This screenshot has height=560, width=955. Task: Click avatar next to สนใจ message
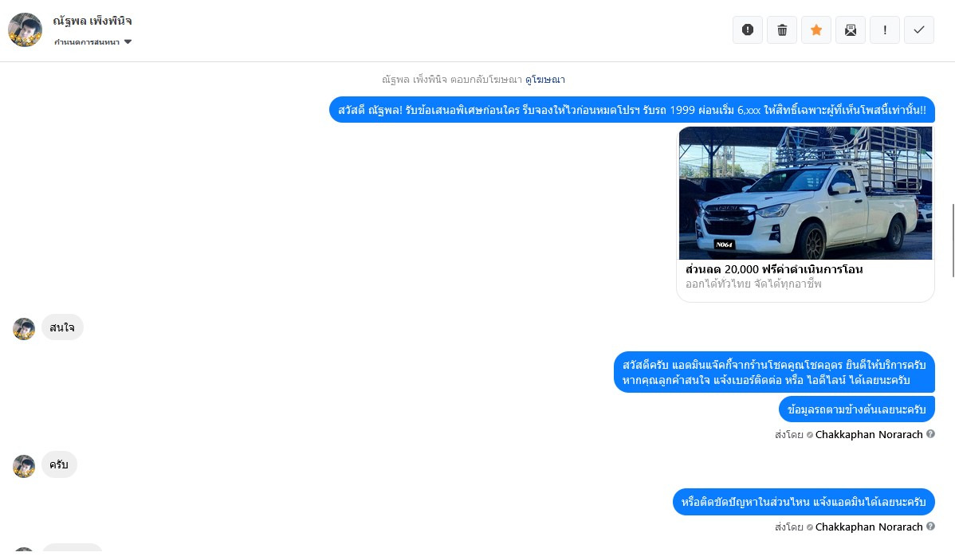pos(25,329)
